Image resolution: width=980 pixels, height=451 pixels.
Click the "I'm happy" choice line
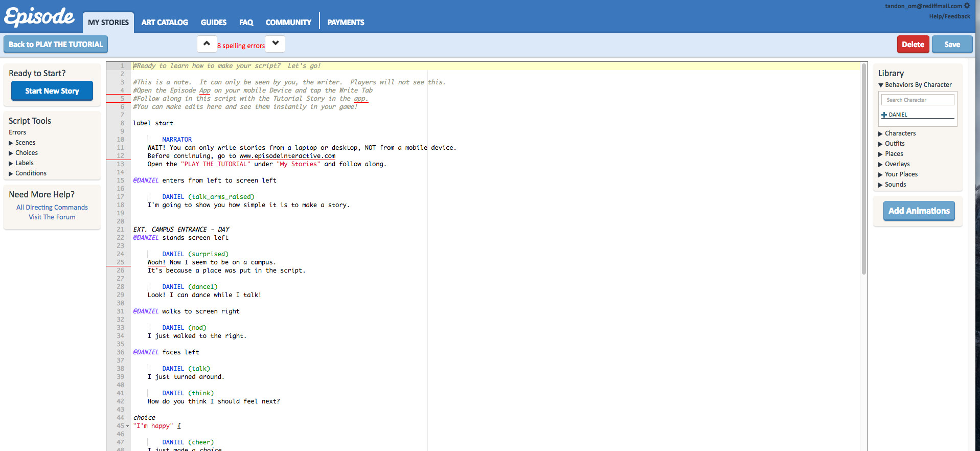157,426
